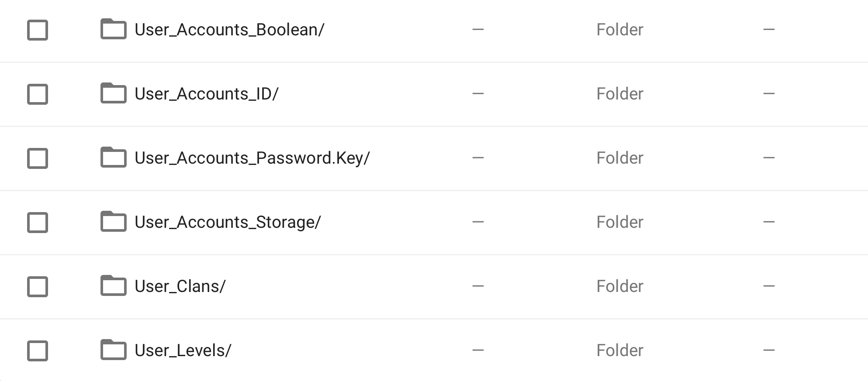The image size is (868, 381).
Task: Open the User_Levels/ folder link
Action: coord(183,350)
